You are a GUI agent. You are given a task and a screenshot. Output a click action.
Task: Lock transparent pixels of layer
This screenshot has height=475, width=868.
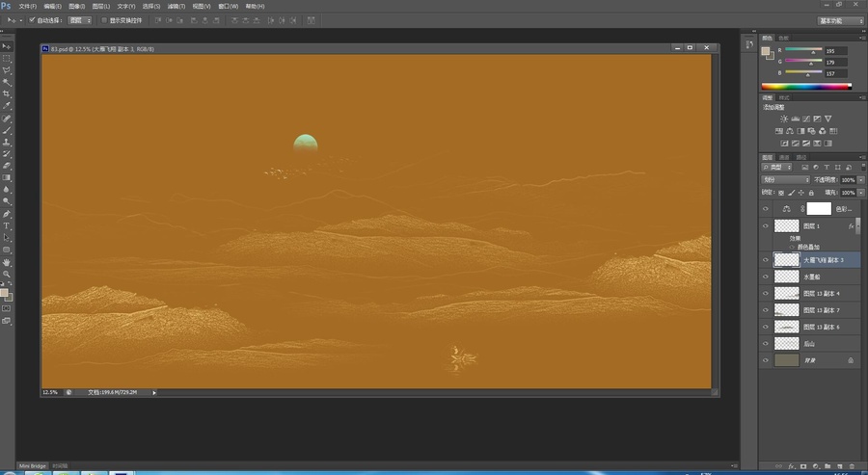coord(781,193)
